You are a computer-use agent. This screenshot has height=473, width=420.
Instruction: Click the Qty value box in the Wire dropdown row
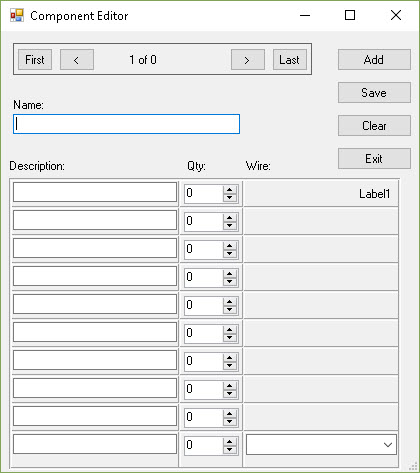204,445
